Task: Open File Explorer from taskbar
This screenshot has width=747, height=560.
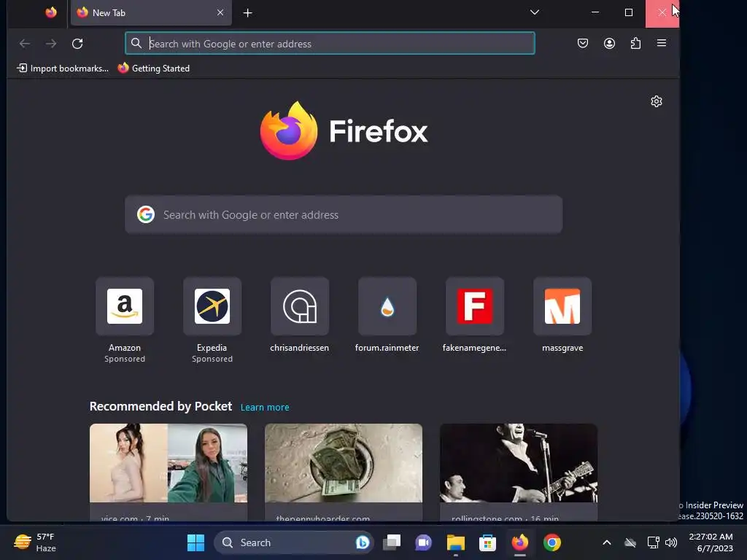Action: pyautogui.click(x=455, y=542)
